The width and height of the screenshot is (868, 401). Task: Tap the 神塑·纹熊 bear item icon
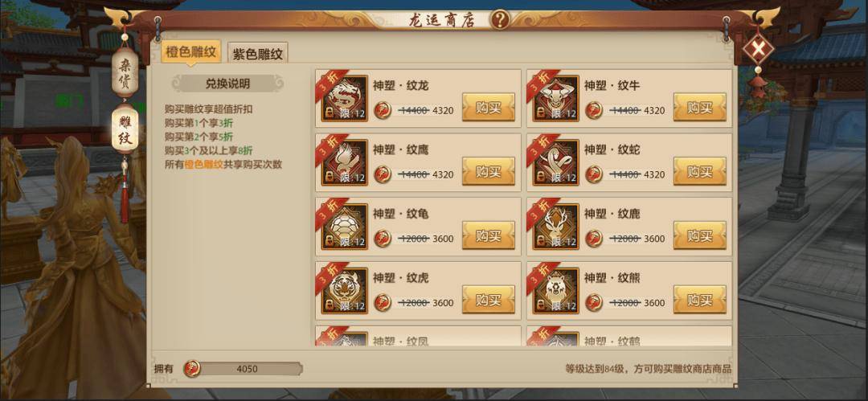pos(556,291)
